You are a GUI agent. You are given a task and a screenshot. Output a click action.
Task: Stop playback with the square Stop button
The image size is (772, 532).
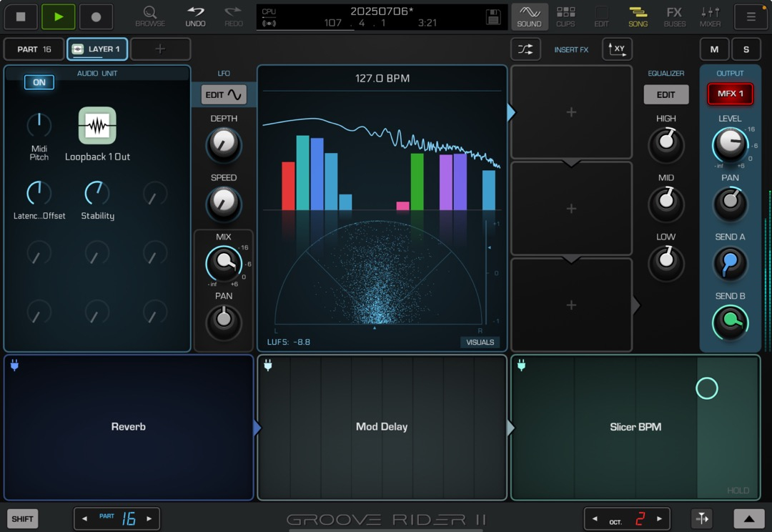21,16
